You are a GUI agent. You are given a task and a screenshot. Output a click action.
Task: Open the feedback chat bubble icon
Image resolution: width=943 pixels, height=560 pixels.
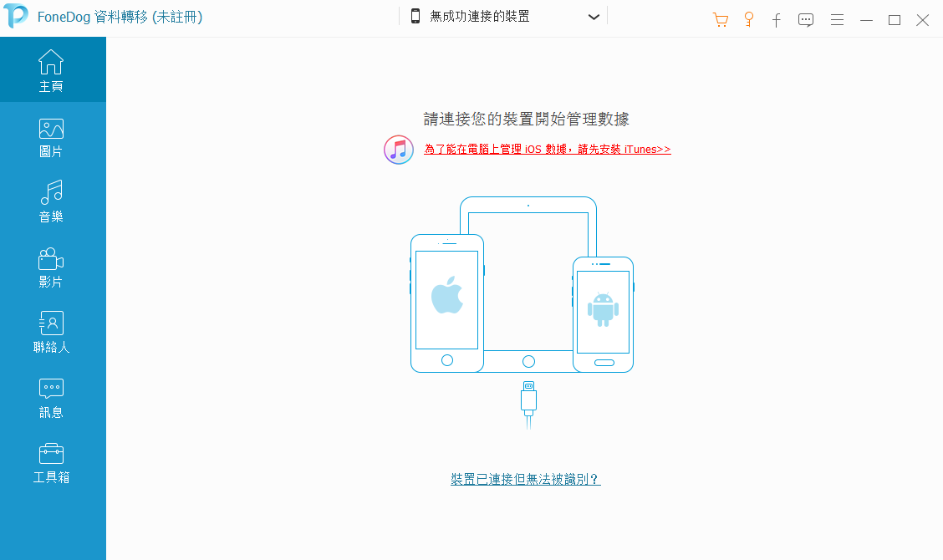pyautogui.click(x=806, y=20)
